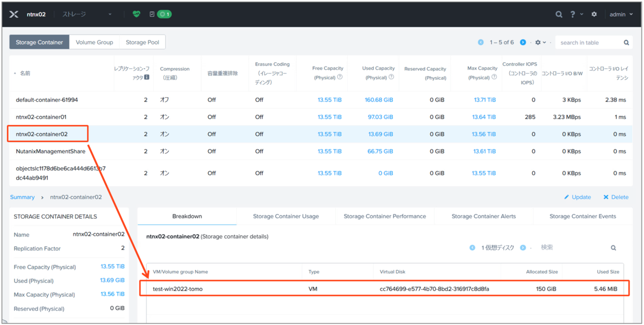Click the Max Capacity help icon

point(494,77)
